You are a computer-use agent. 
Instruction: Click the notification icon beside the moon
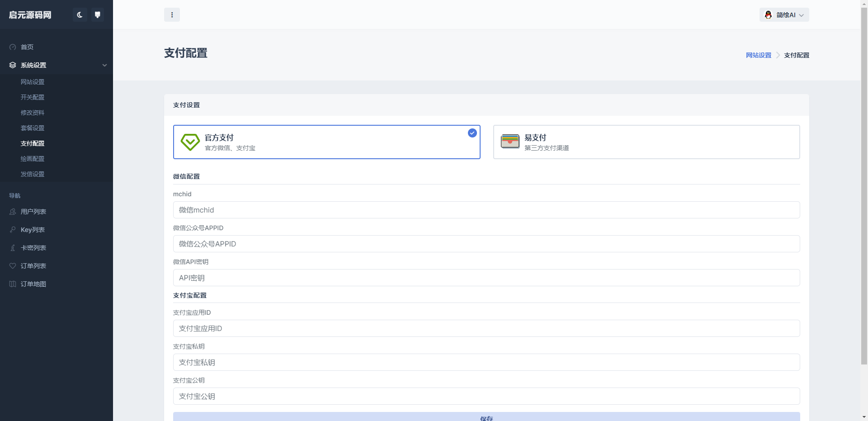click(97, 15)
